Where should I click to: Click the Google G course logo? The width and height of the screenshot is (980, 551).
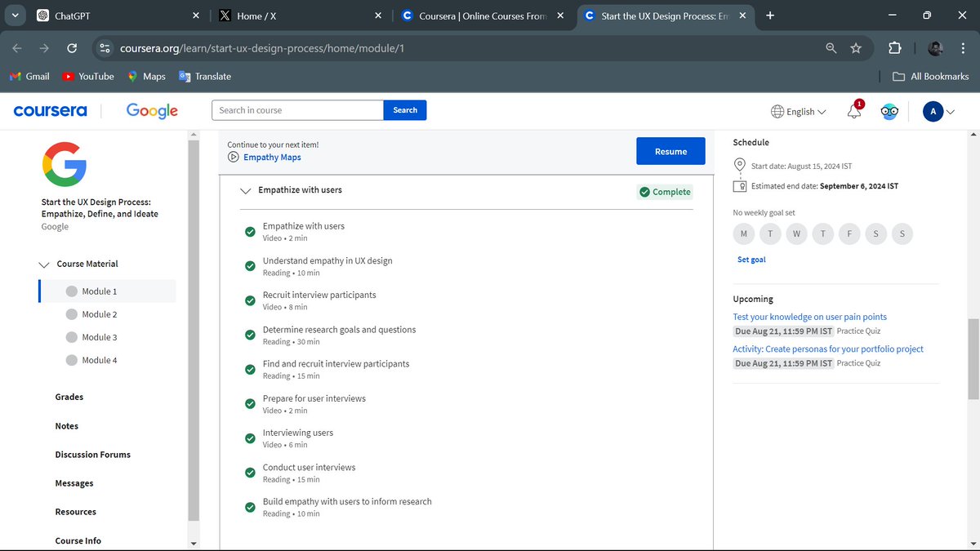click(65, 164)
